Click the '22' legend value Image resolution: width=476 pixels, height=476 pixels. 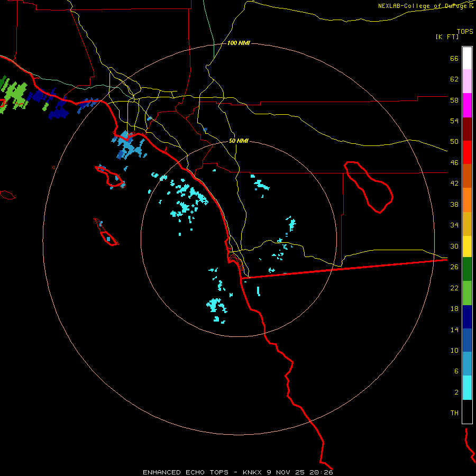pos(454,288)
